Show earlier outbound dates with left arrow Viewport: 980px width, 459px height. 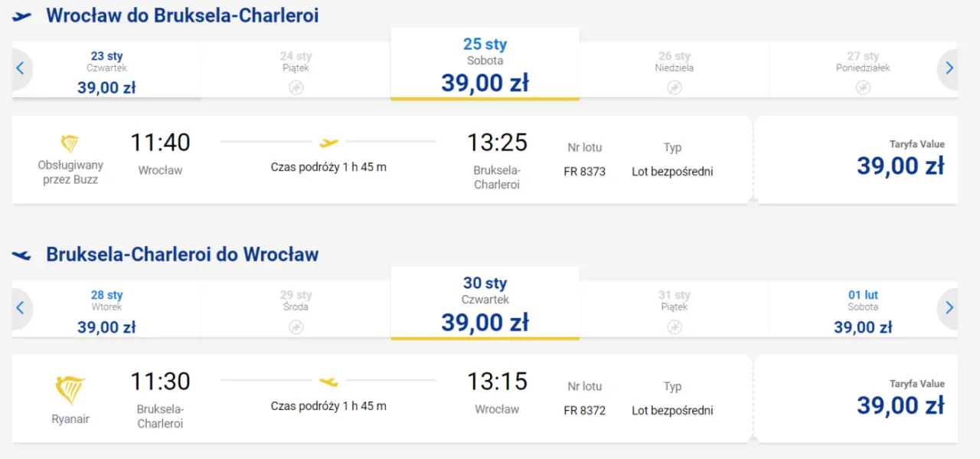20,68
